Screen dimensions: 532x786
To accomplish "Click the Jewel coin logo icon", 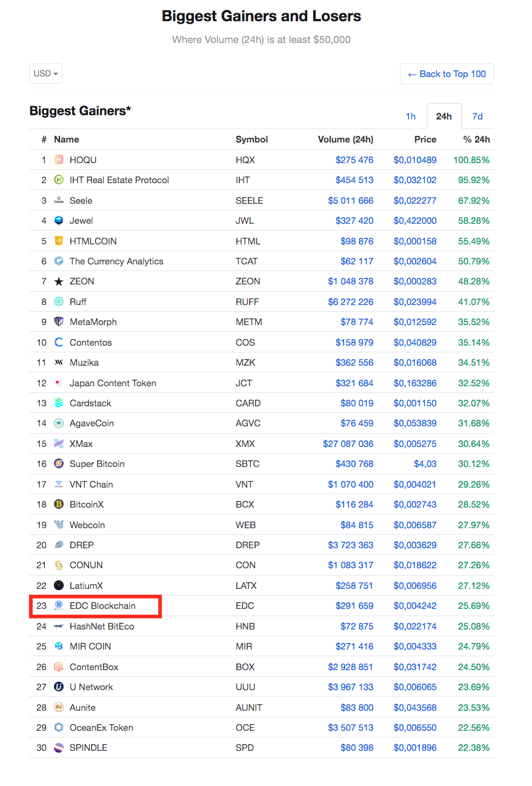I will point(59,221).
